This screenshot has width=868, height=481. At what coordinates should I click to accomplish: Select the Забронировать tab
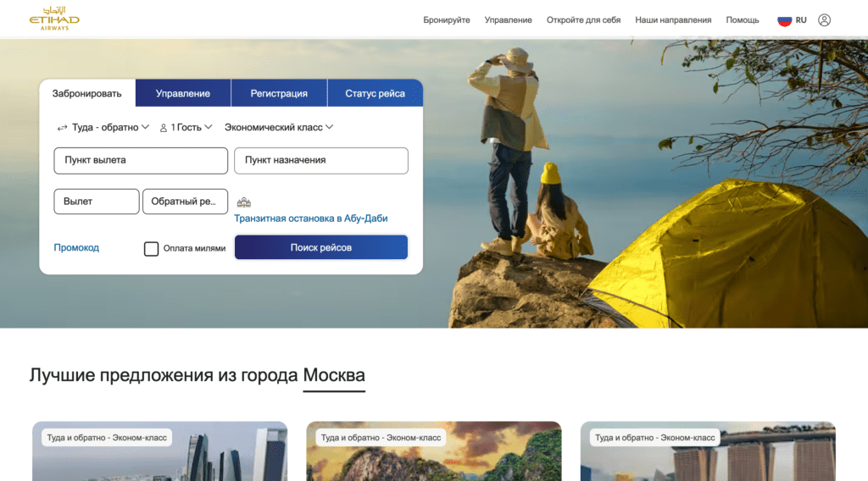[x=87, y=93]
